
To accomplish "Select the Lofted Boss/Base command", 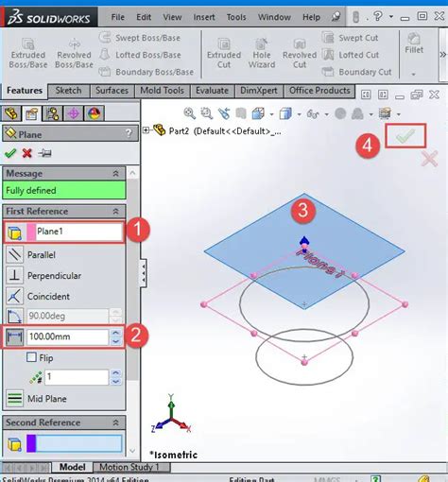I will (140, 55).
